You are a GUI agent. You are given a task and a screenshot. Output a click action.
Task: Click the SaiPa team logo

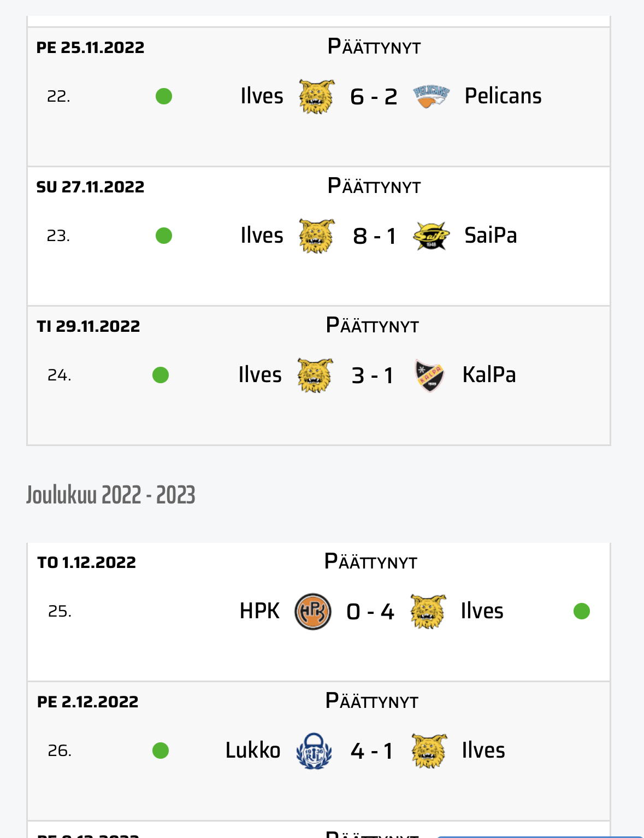click(x=431, y=236)
